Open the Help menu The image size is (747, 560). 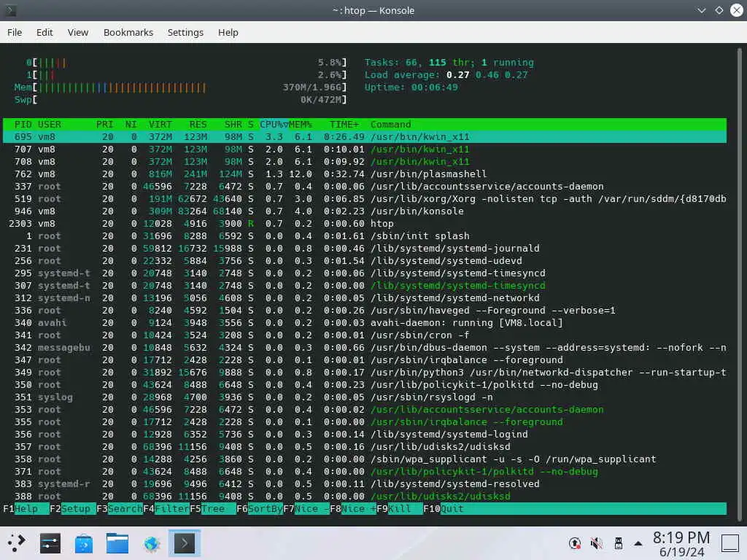(228, 32)
